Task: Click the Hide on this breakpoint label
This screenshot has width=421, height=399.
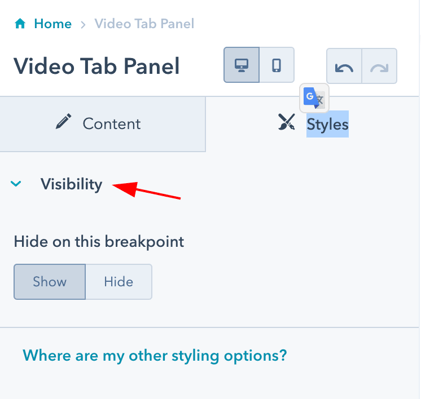Action: point(99,241)
